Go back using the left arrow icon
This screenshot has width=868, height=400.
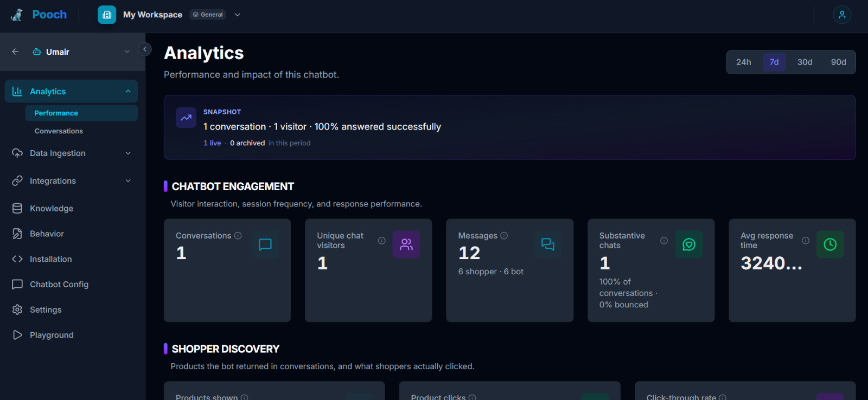coord(15,51)
